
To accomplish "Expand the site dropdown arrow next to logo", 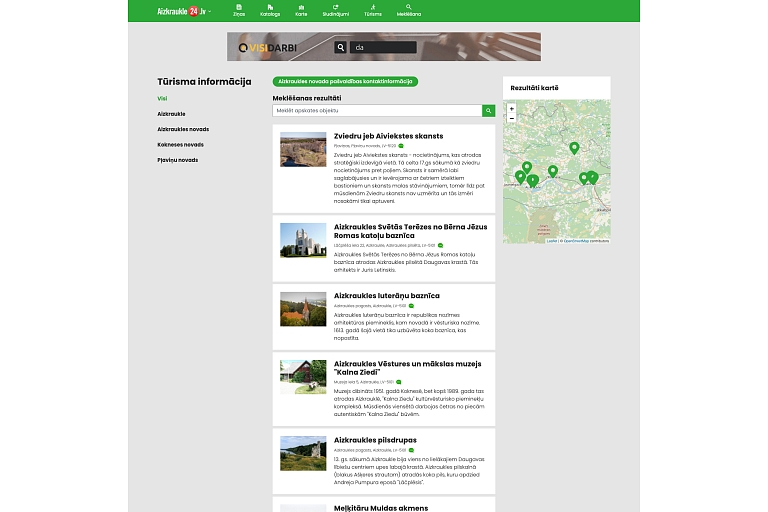I will (x=210, y=11).
